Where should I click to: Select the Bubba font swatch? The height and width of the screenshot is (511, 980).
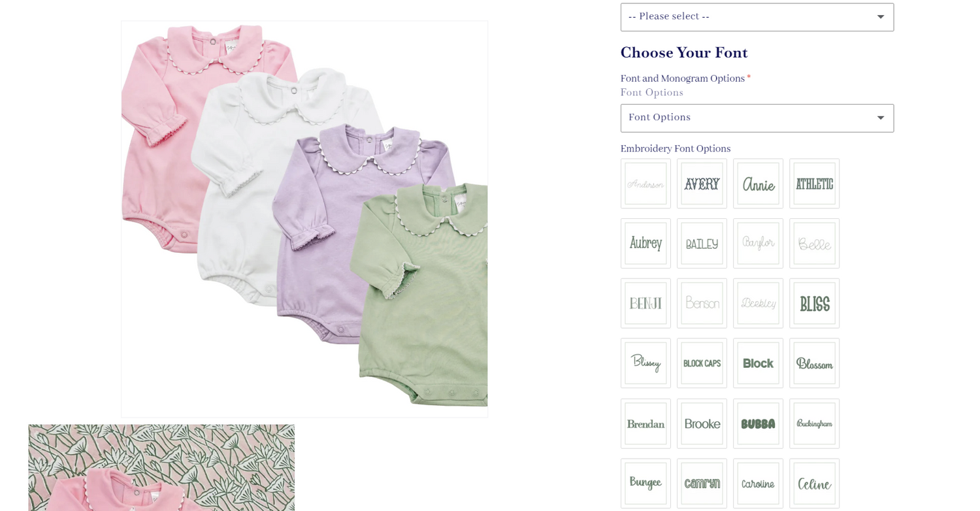pyautogui.click(x=758, y=423)
